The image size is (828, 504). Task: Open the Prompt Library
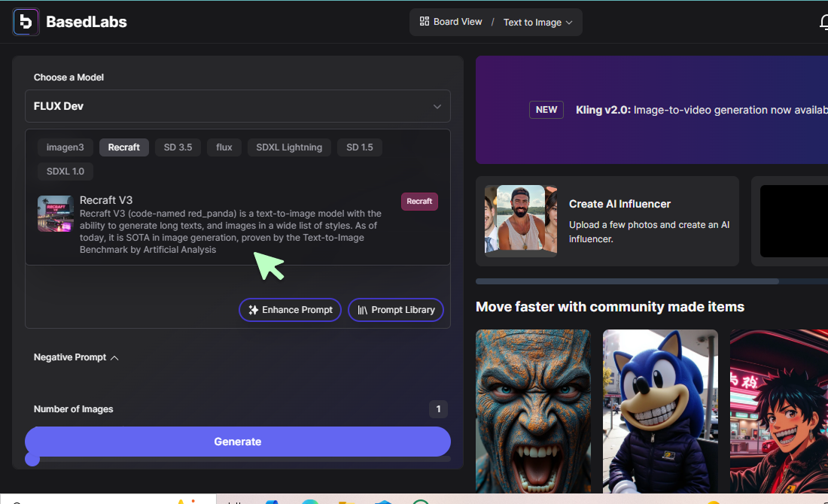point(395,310)
